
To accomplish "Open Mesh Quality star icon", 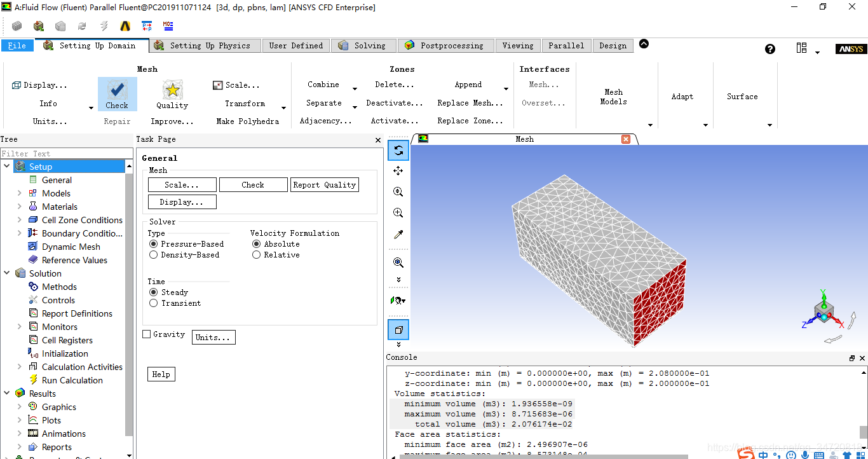I will tap(172, 90).
